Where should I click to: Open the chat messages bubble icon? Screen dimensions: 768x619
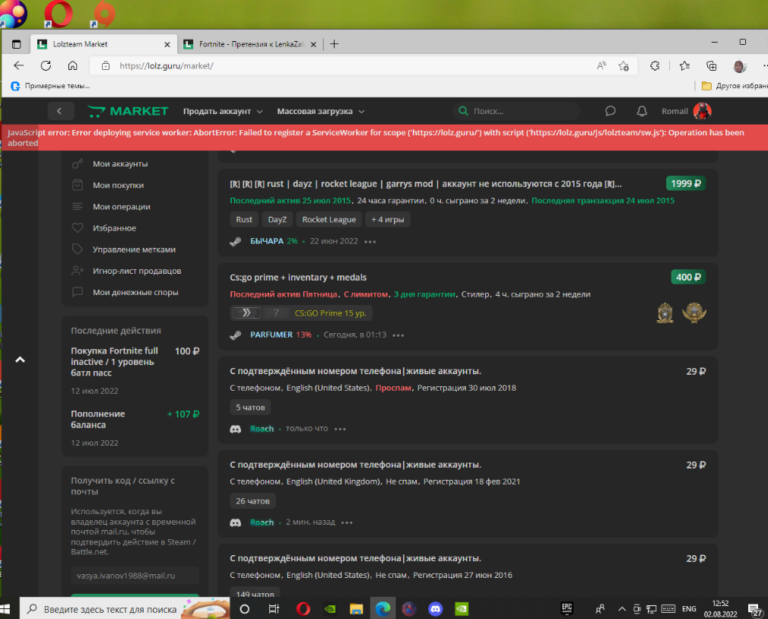tap(610, 111)
